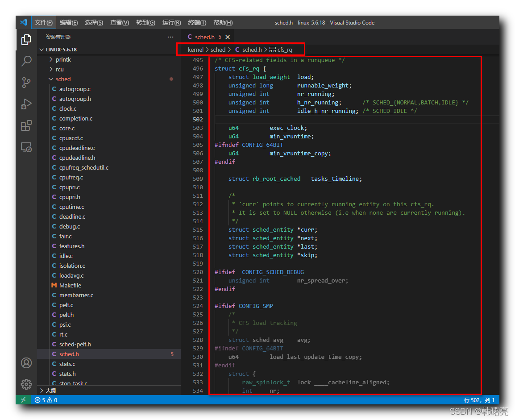Open cpudeadline.c in the file tree
Image resolution: width=515 pixels, height=420 pixels.
pos(109,148)
